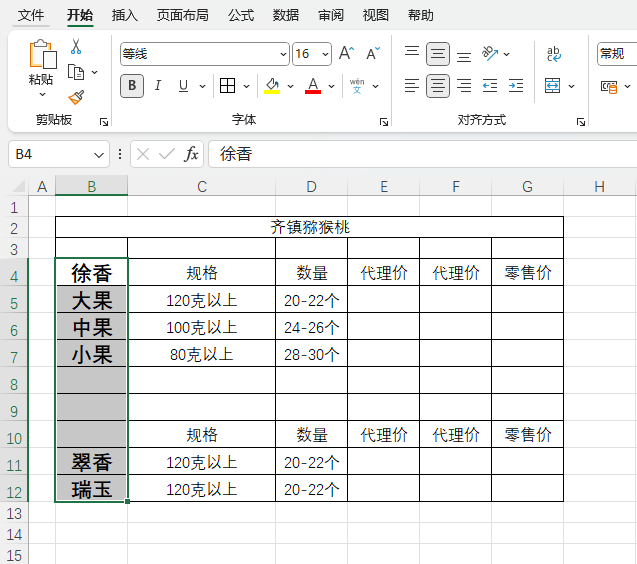Select row 2 header

click(x=14, y=228)
